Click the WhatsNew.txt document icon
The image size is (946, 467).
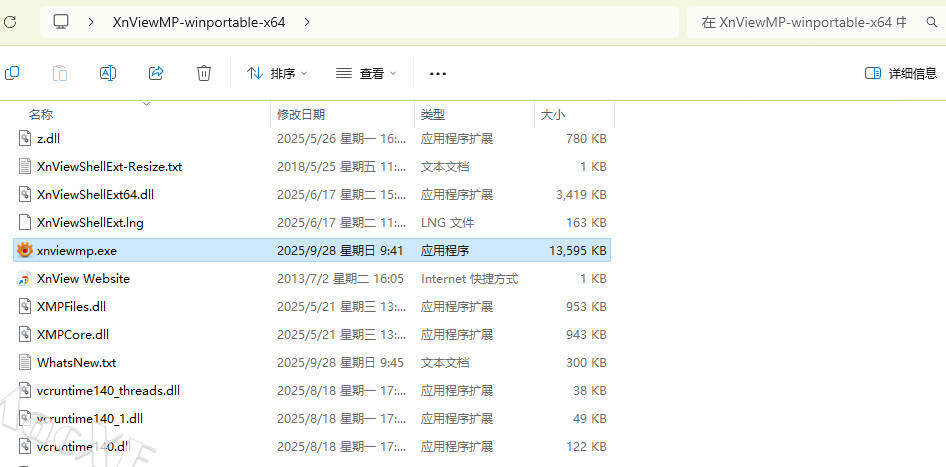point(24,363)
